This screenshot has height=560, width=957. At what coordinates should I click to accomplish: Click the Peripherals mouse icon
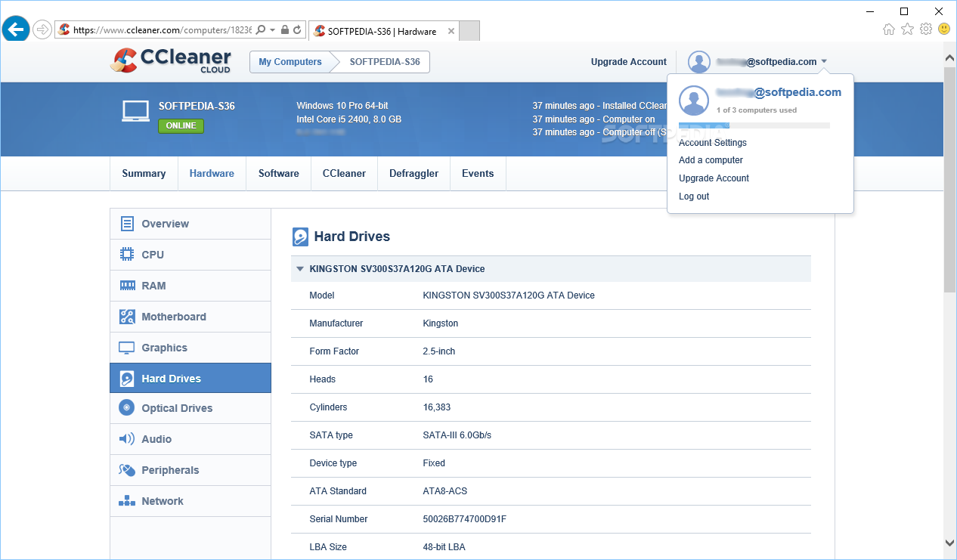(x=127, y=470)
